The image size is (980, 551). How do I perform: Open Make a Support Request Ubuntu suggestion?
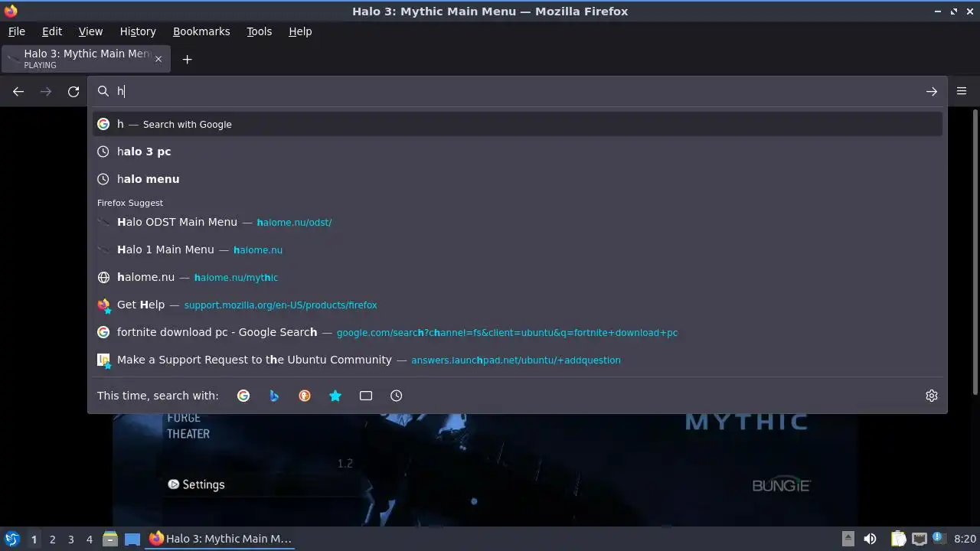[x=517, y=360]
